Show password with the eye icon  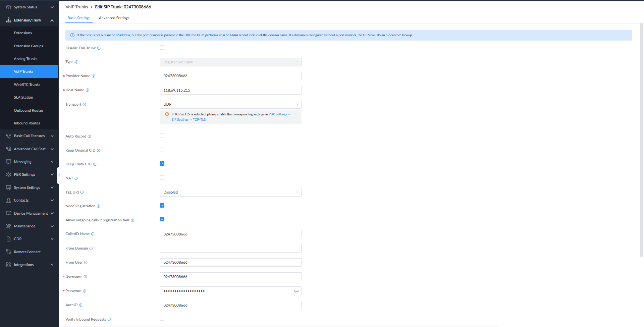pyautogui.click(x=296, y=291)
